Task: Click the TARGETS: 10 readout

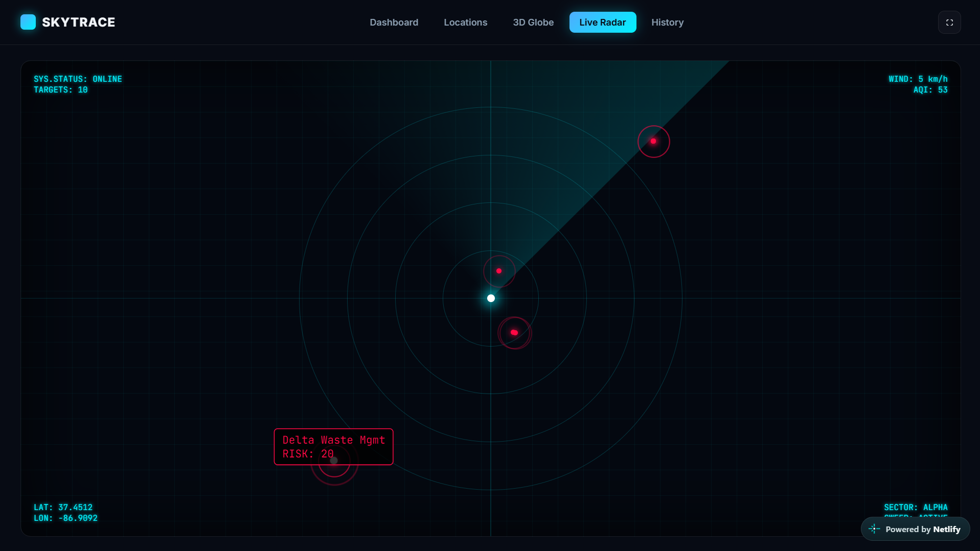Action: click(61, 90)
